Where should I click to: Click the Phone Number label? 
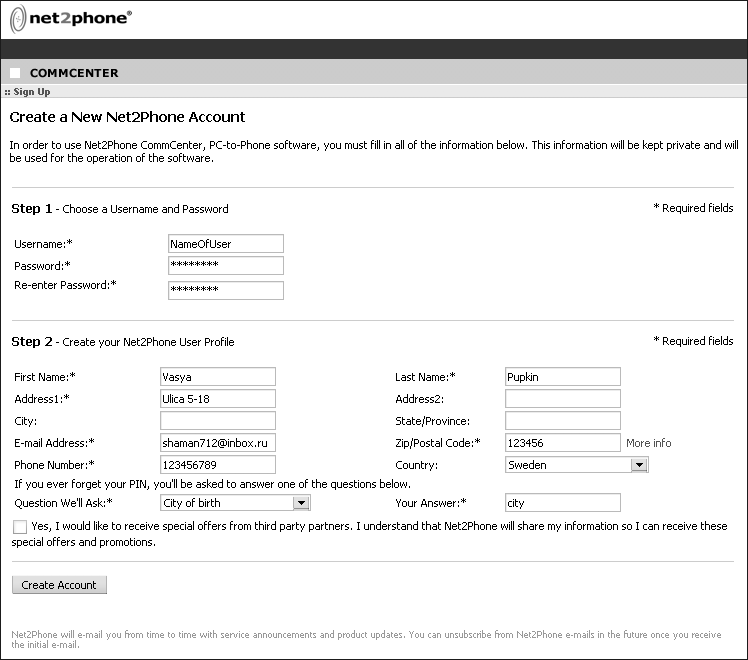tap(54, 465)
